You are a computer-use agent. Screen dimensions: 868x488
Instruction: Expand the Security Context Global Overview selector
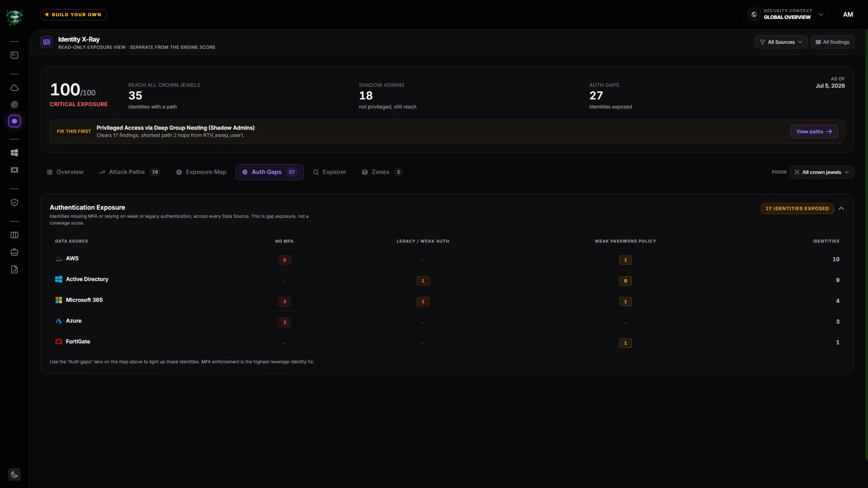(786, 14)
